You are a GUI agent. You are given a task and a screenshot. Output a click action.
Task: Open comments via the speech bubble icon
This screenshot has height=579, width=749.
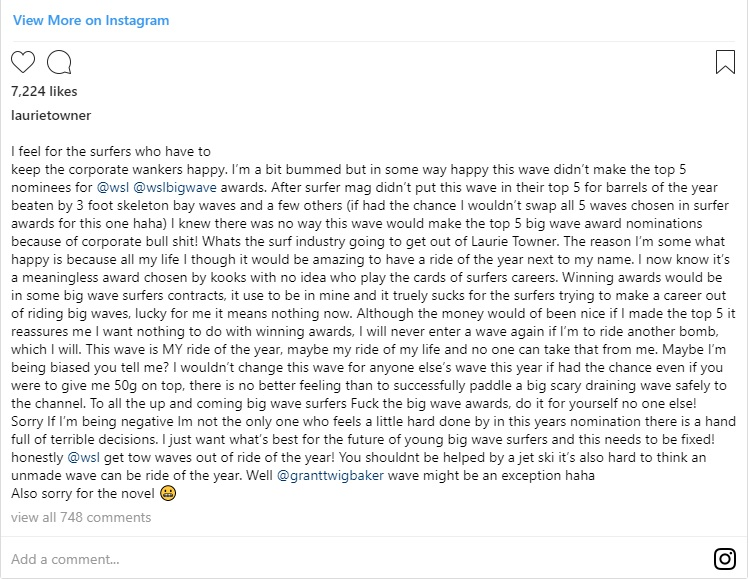tap(59, 62)
